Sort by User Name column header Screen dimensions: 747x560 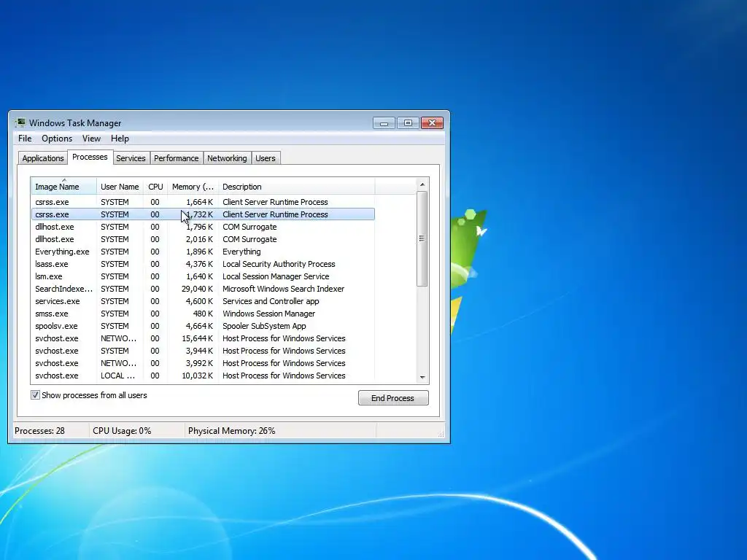point(120,187)
